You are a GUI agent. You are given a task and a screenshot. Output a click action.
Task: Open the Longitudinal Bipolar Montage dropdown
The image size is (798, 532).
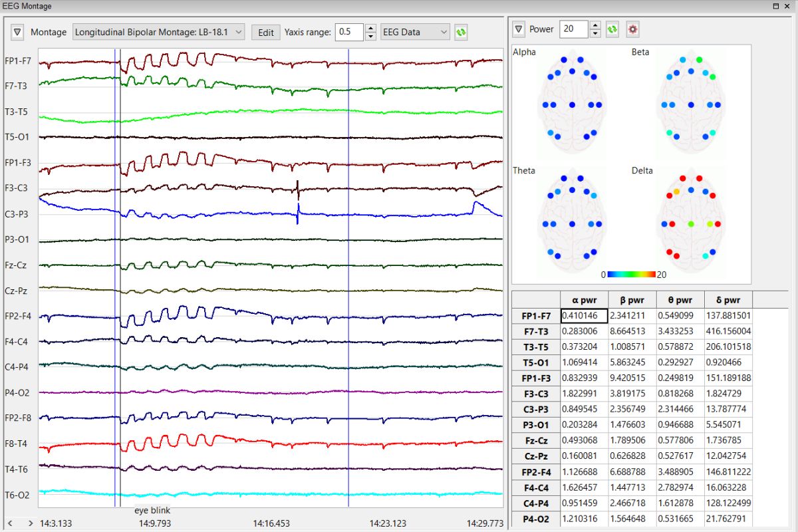coord(159,32)
